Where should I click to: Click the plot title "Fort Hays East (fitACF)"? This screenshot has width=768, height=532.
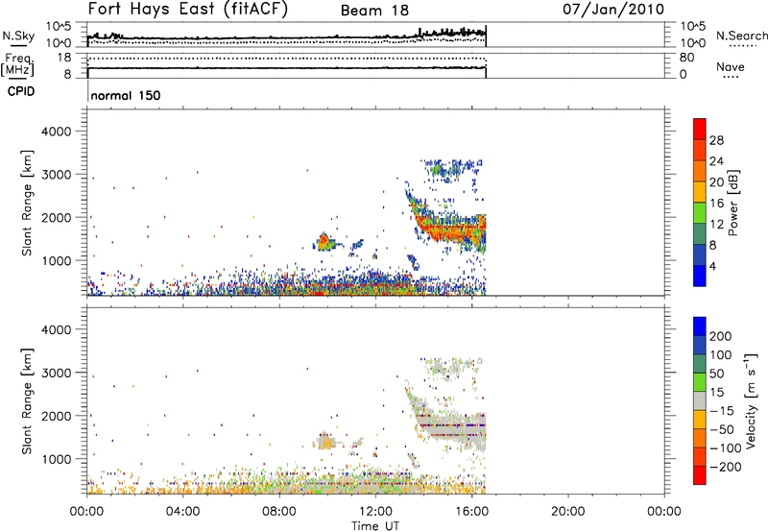[188, 10]
